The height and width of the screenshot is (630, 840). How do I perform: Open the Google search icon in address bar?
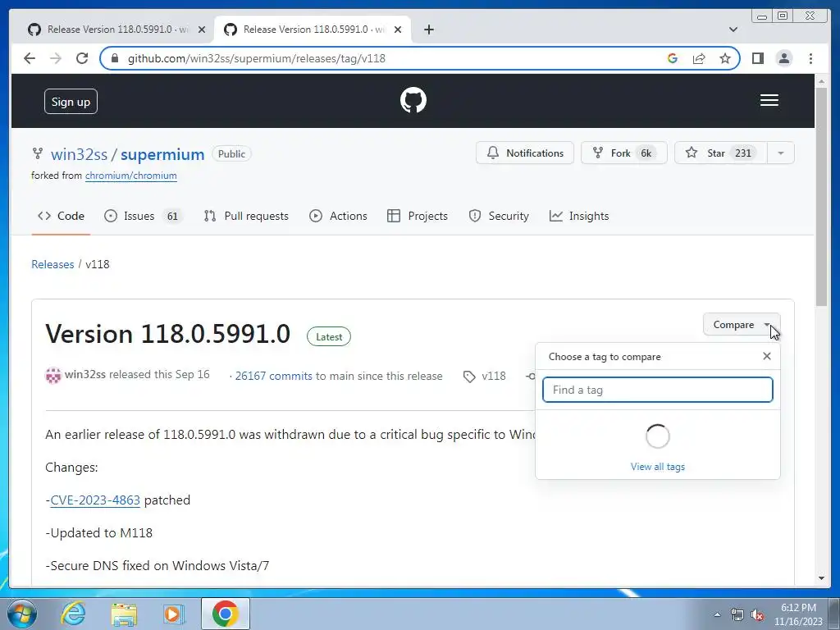point(673,58)
